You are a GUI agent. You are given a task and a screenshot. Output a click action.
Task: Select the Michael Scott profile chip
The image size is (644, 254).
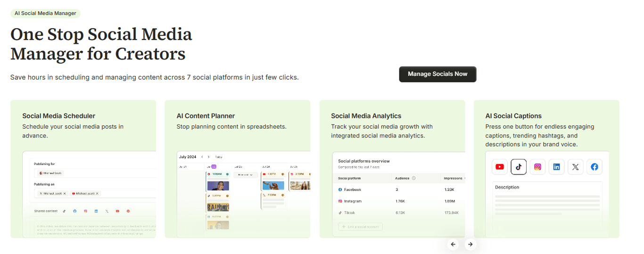51,173
